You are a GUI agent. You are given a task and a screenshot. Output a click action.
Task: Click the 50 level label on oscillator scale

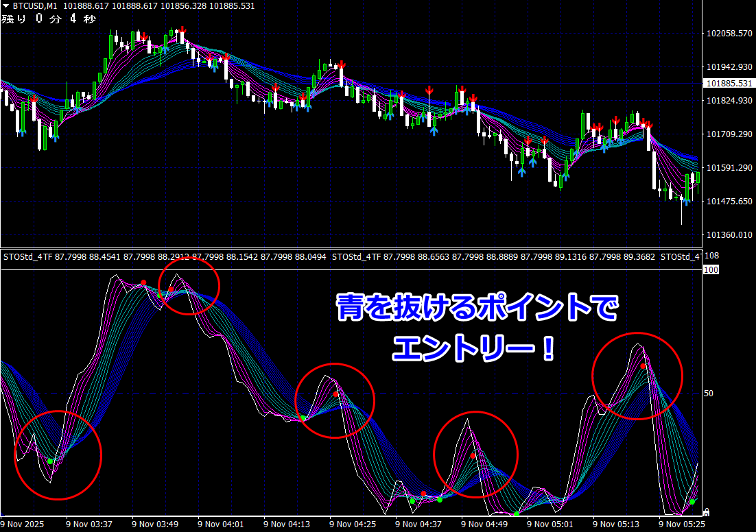point(709,394)
